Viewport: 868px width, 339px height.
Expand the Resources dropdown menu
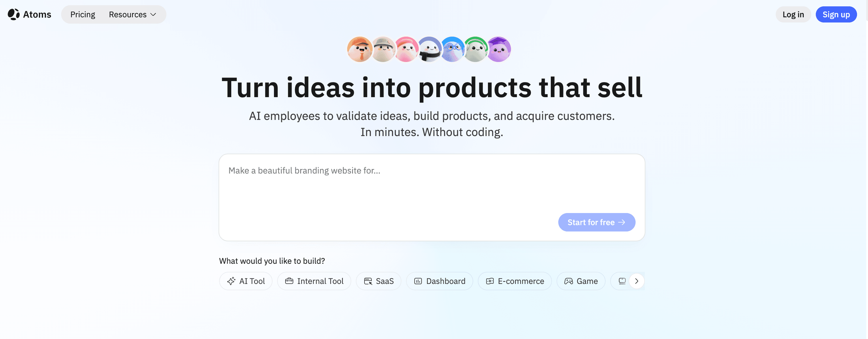(x=132, y=14)
